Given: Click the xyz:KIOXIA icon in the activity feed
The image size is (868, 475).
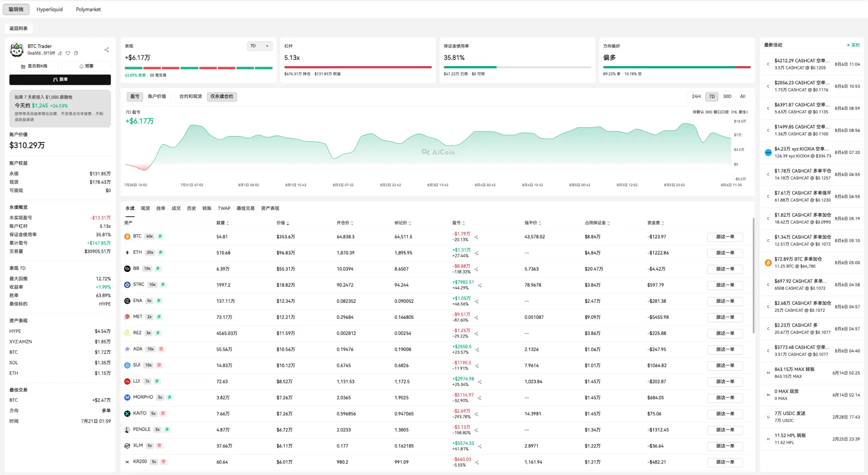Looking at the screenshot, I should [768, 153].
